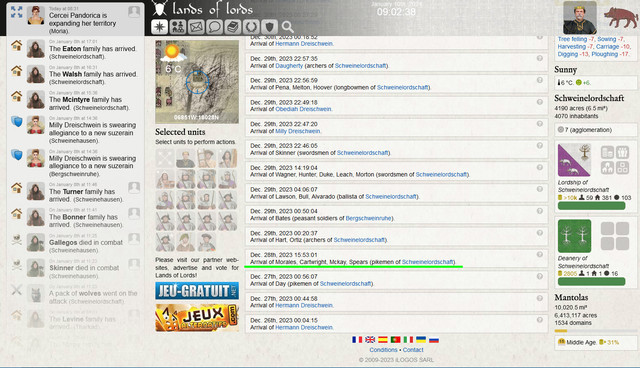Open the people icon in Lordship card

pyautogui.click(x=622, y=153)
